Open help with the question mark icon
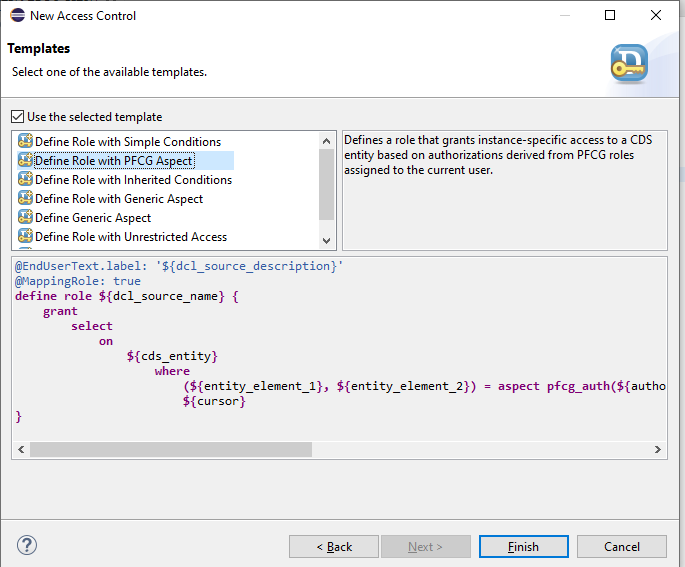Image resolution: width=685 pixels, height=567 pixels. [x=27, y=545]
